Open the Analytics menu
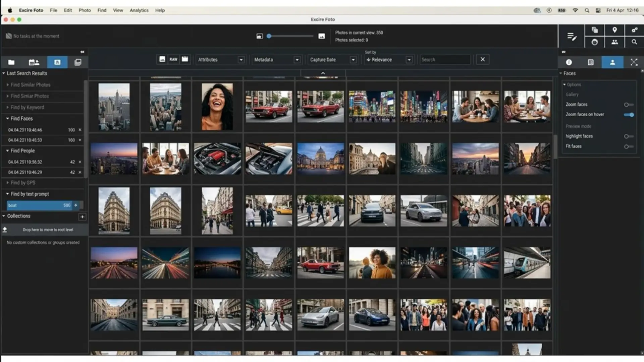 (139, 10)
